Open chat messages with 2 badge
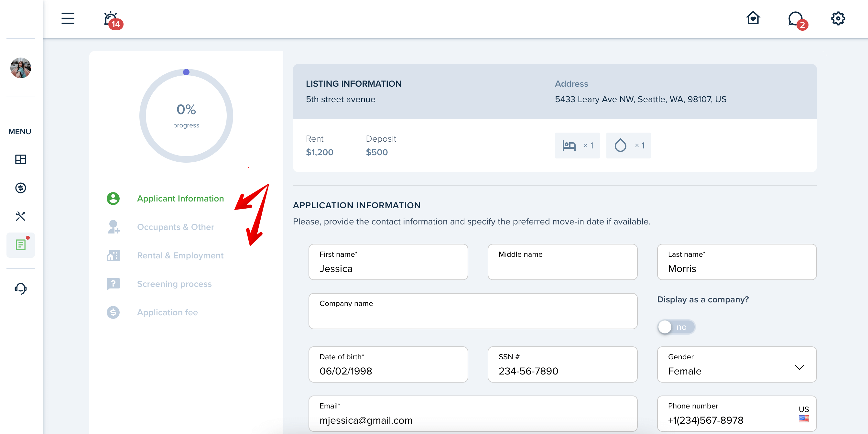The height and width of the screenshot is (434, 868). pyautogui.click(x=797, y=20)
